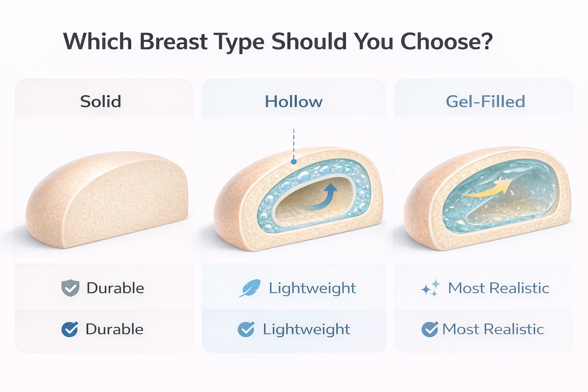Click the 'Which Breast Type Should You Choose?' heading

[x=278, y=41]
